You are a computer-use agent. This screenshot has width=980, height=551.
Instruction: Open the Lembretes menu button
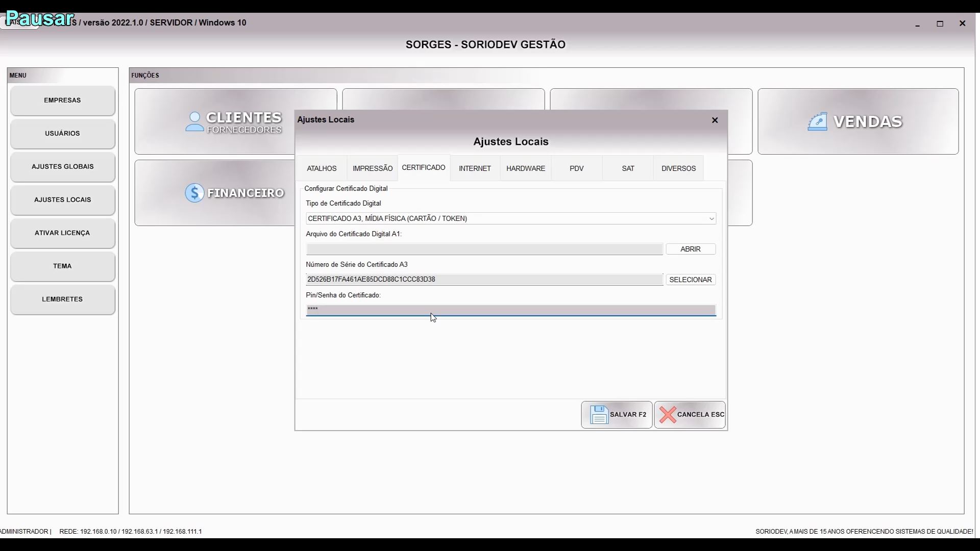pyautogui.click(x=62, y=299)
